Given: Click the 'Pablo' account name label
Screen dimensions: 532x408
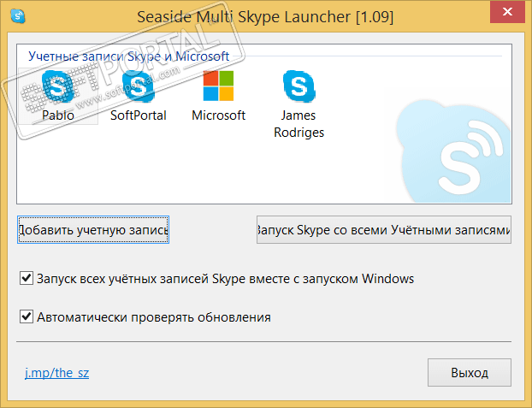Looking at the screenshot, I should 58,115.
